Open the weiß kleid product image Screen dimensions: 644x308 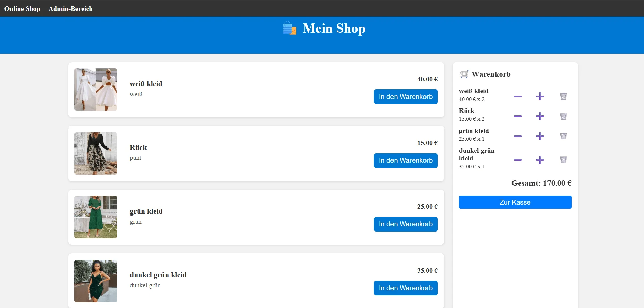pos(95,90)
